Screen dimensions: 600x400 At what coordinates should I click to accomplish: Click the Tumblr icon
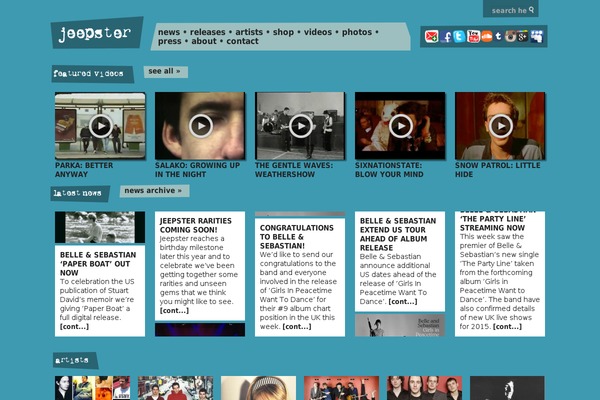(498, 37)
